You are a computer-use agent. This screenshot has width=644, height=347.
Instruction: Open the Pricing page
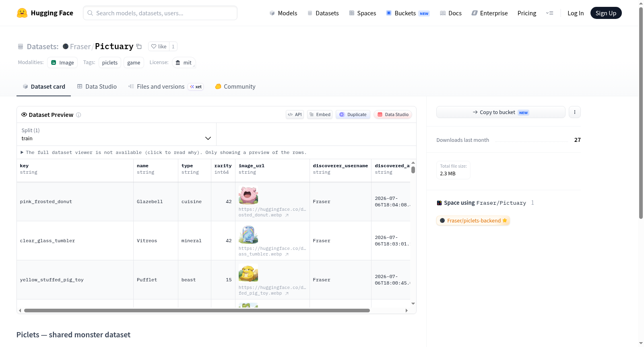pyautogui.click(x=527, y=13)
